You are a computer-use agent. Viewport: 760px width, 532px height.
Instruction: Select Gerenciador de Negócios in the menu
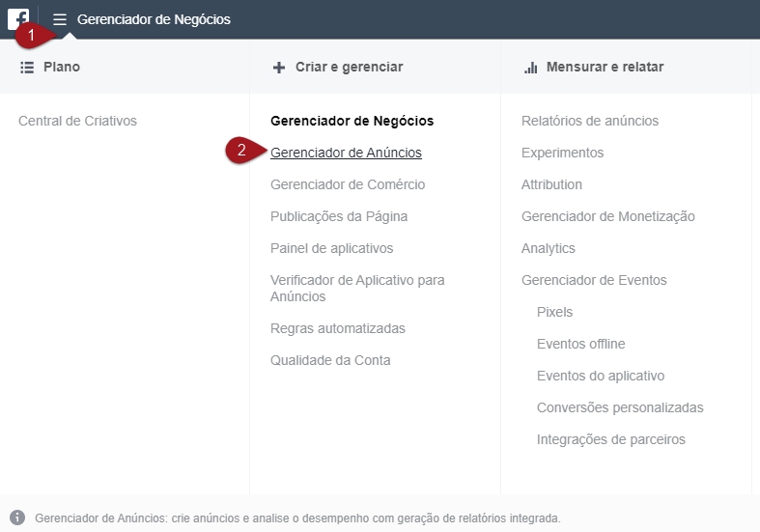pyautogui.click(x=352, y=121)
